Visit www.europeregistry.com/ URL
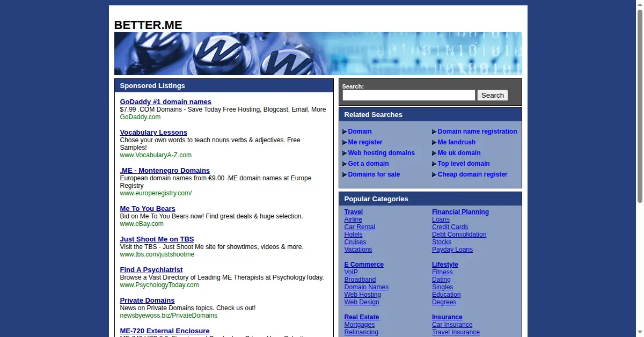The height and width of the screenshot is (337, 644). 156,193
